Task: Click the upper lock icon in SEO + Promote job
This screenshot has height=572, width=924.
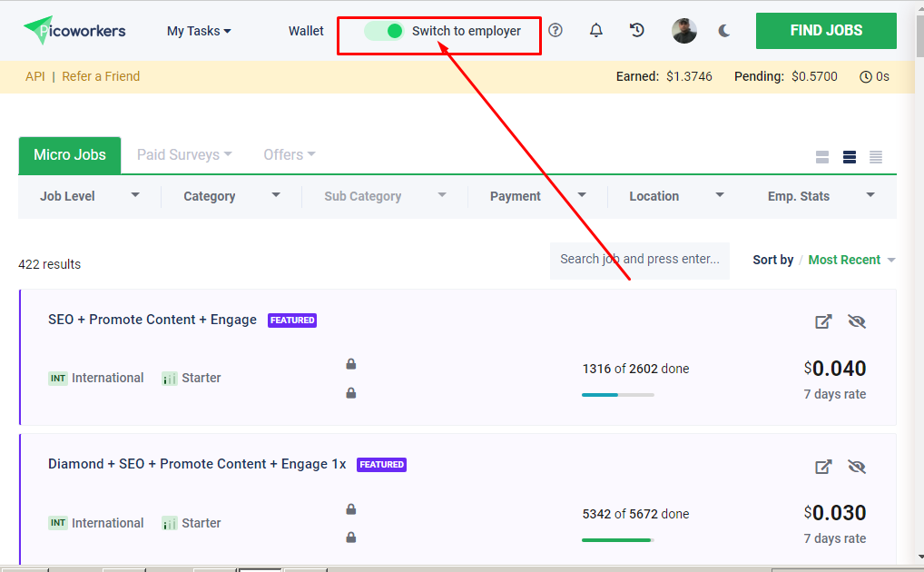Action: [350, 364]
